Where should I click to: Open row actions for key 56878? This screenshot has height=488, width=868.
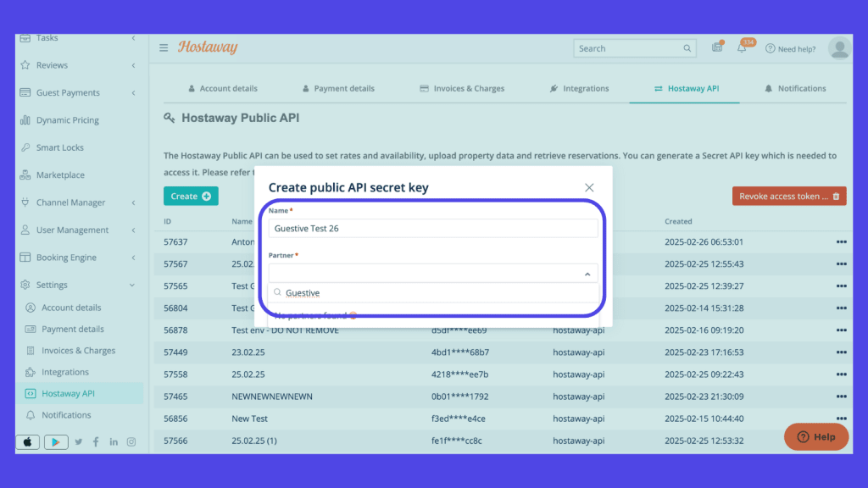click(842, 330)
